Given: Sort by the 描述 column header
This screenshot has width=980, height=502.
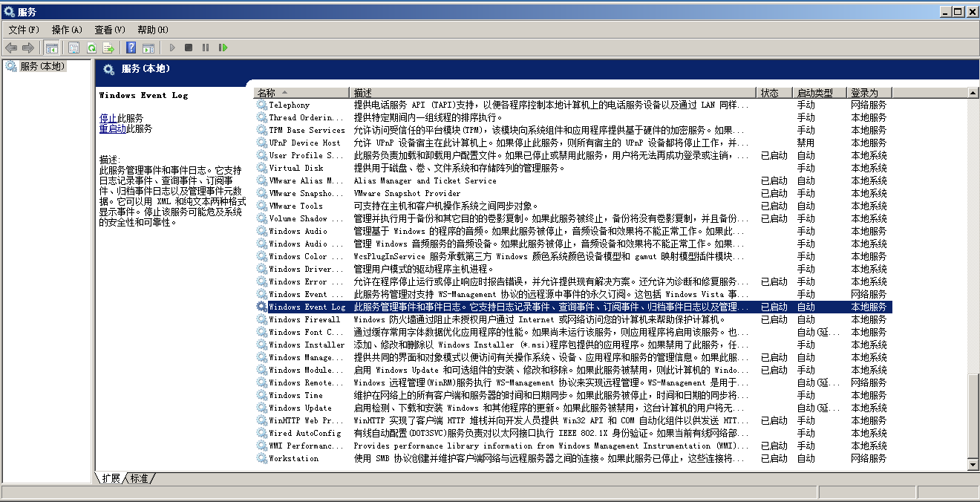Looking at the screenshot, I should tap(553, 93).
